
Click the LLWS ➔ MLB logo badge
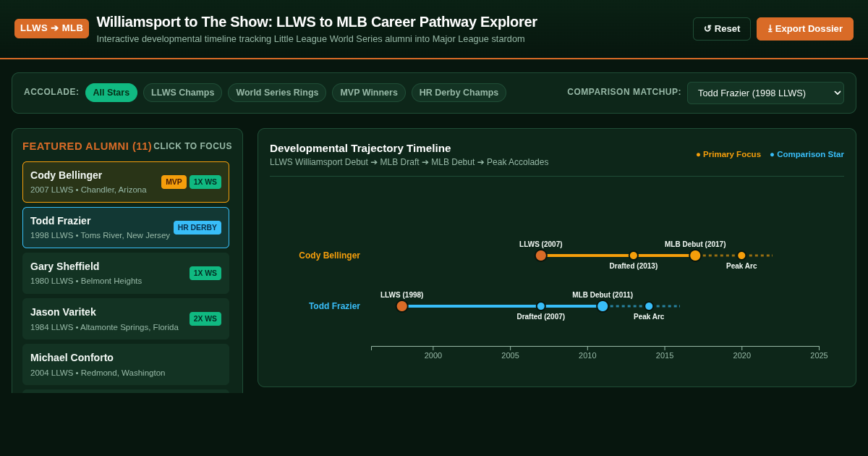tap(51, 28)
